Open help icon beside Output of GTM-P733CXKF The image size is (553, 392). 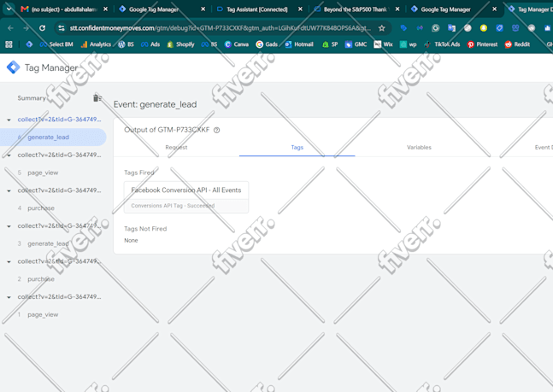point(216,130)
